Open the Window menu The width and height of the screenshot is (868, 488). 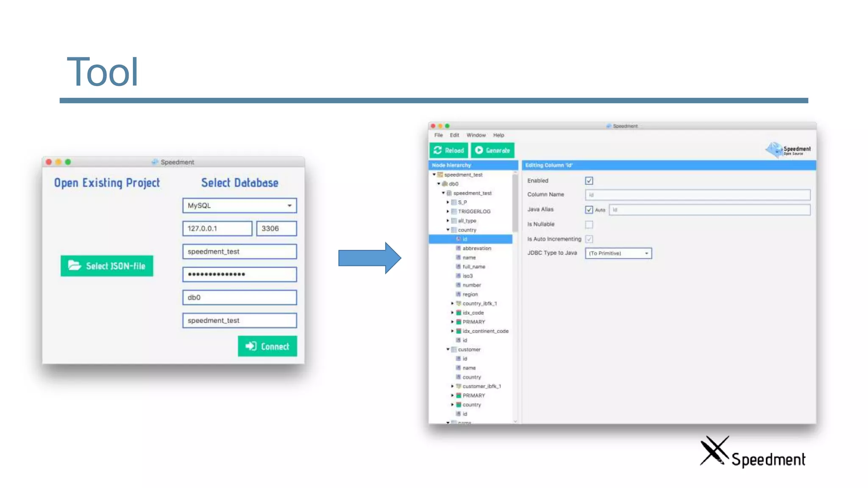[476, 135]
